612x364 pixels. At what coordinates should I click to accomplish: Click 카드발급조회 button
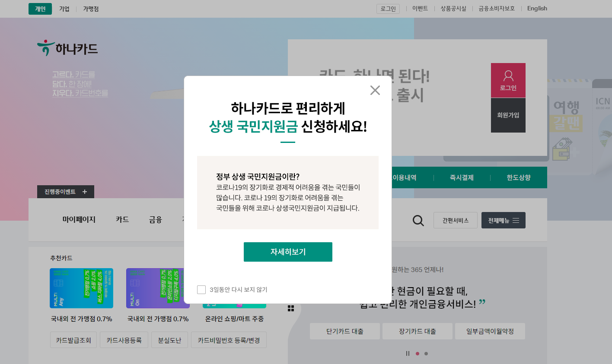coord(73,340)
